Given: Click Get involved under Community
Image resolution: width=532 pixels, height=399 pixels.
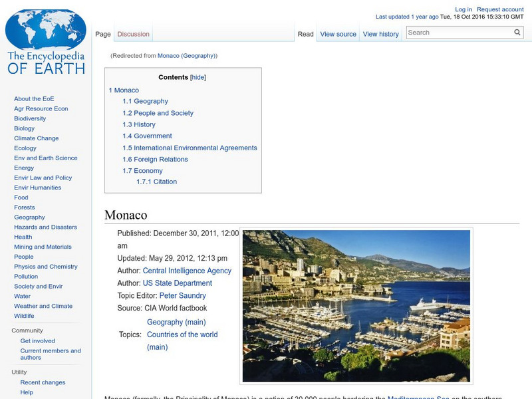Looking at the screenshot, I should point(37,340).
